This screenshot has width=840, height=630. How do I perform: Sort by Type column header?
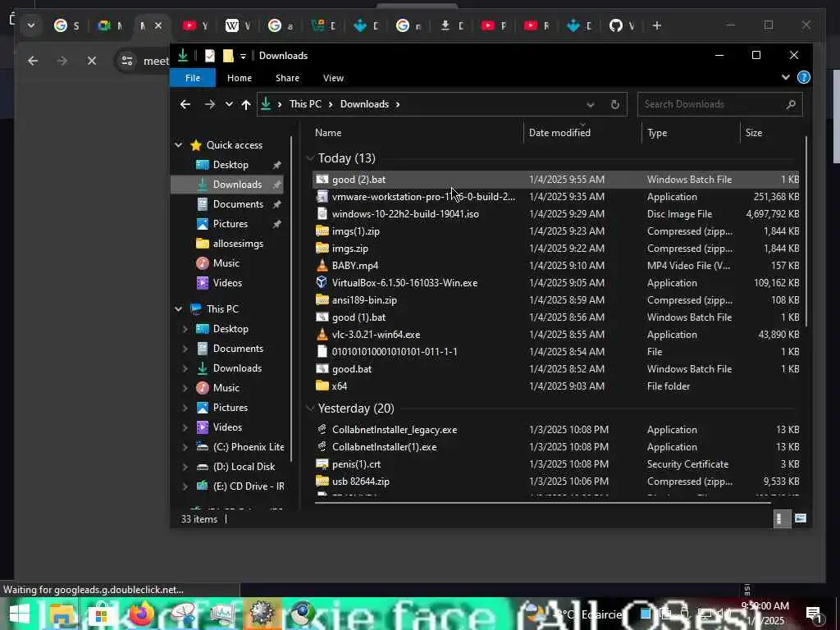pyautogui.click(x=657, y=133)
